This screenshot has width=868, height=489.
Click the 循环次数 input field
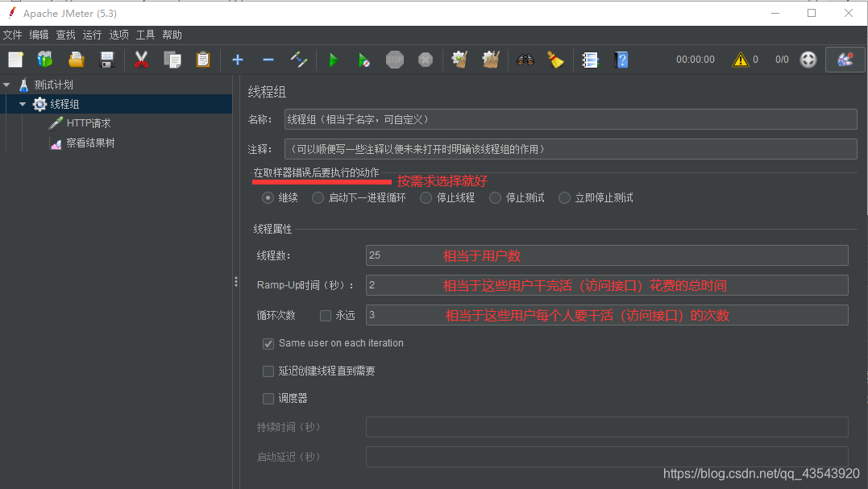[x=607, y=315]
